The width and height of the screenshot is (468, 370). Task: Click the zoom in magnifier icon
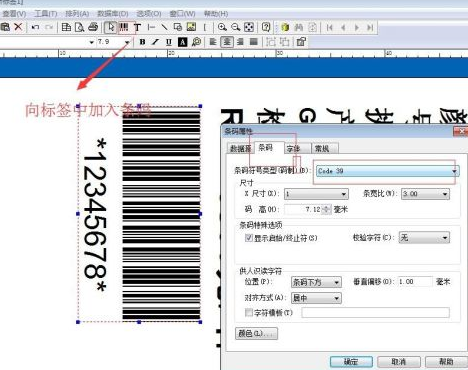(x=222, y=27)
